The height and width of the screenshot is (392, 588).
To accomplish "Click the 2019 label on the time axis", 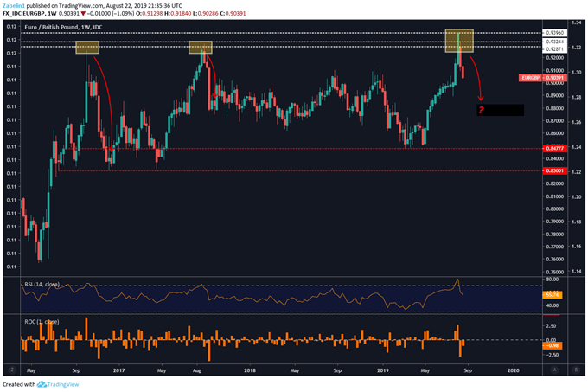I will [x=382, y=370].
